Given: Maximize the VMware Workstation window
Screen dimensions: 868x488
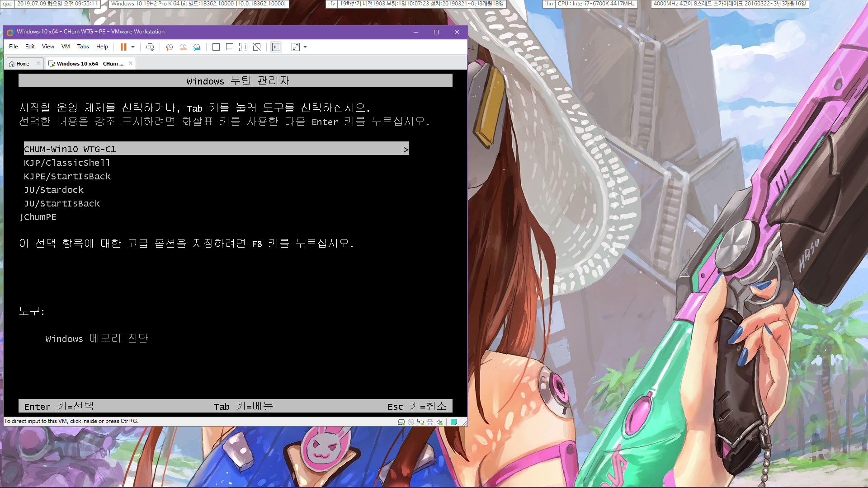Looking at the screenshot, I should click(x=436, y=32).
